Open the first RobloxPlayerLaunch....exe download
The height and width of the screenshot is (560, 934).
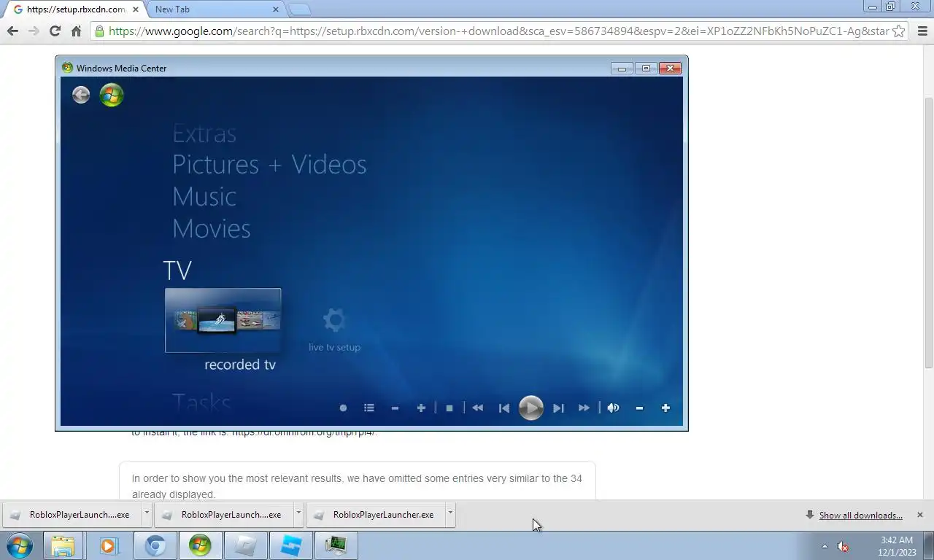[x=72, y=515]
